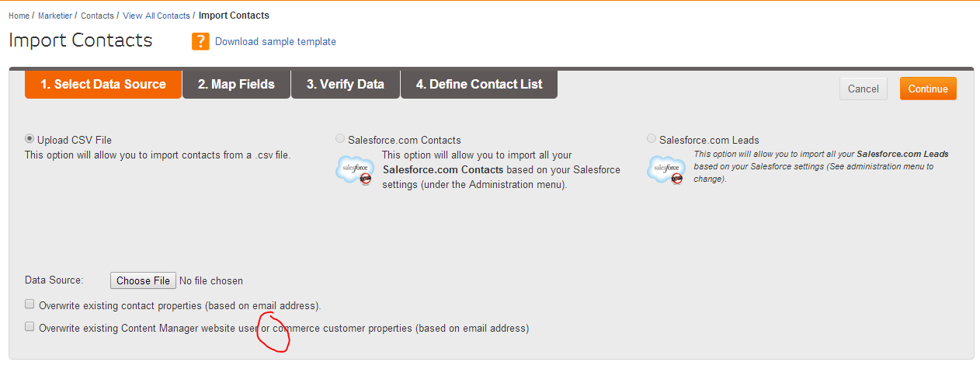Go to Home in the breadcrumb

click(19, 16)
